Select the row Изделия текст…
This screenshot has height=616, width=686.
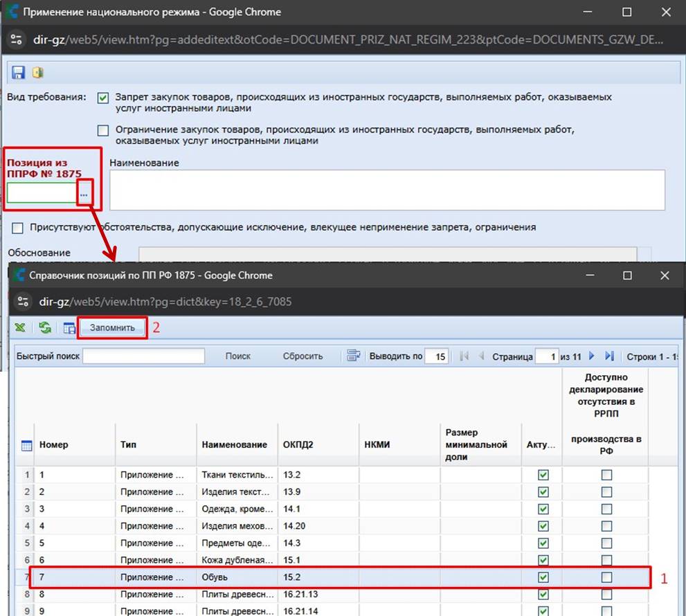(x=332, y=491)
